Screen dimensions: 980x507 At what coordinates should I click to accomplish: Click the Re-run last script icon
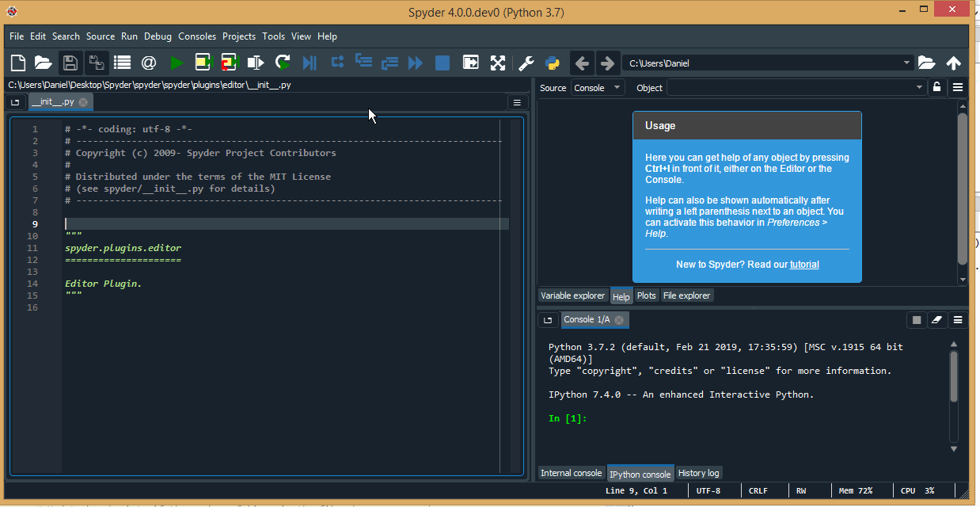point(283,63)
